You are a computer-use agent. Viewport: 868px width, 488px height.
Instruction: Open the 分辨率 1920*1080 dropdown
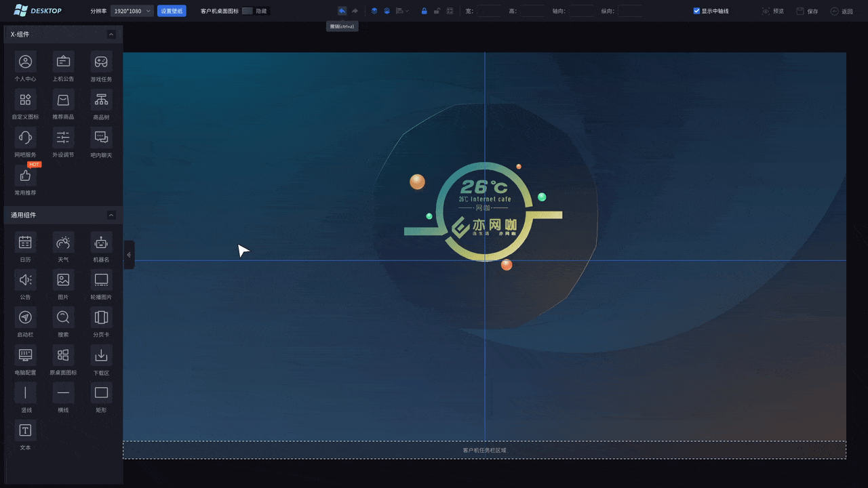pyautogui.click(x=132, y=11)
